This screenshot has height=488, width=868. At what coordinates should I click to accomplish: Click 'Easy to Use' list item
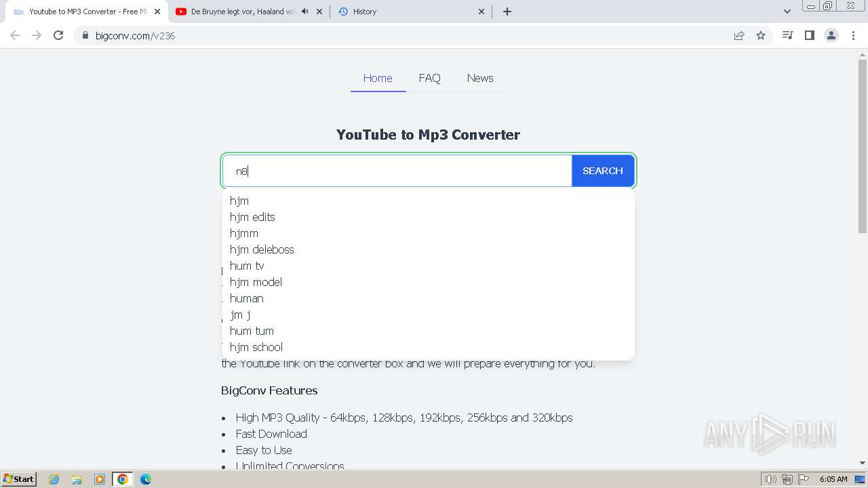click(264, 450)
